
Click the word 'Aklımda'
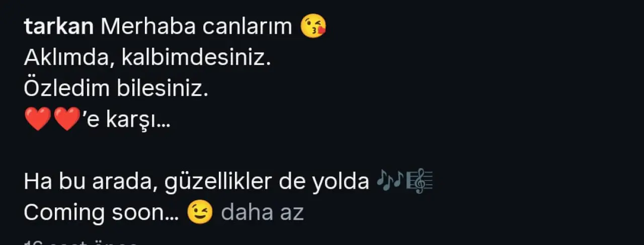[70, 59]
